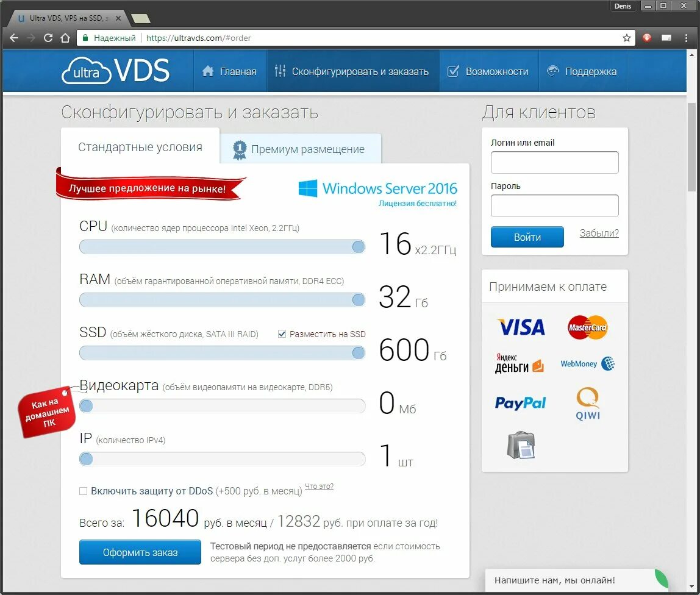The height and width of the screenshot is (595, 700).
Task: Click the MasterCard payment logo
Action: point(588,327)
